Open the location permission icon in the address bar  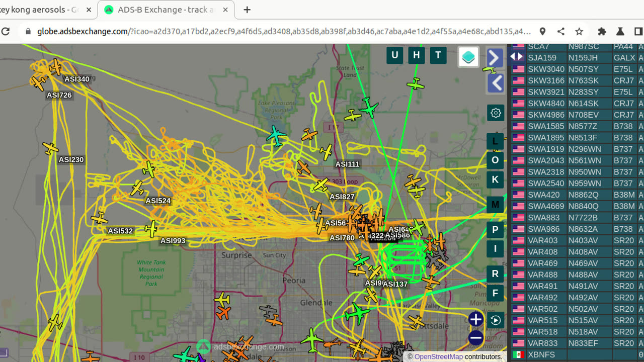[542, 31]
